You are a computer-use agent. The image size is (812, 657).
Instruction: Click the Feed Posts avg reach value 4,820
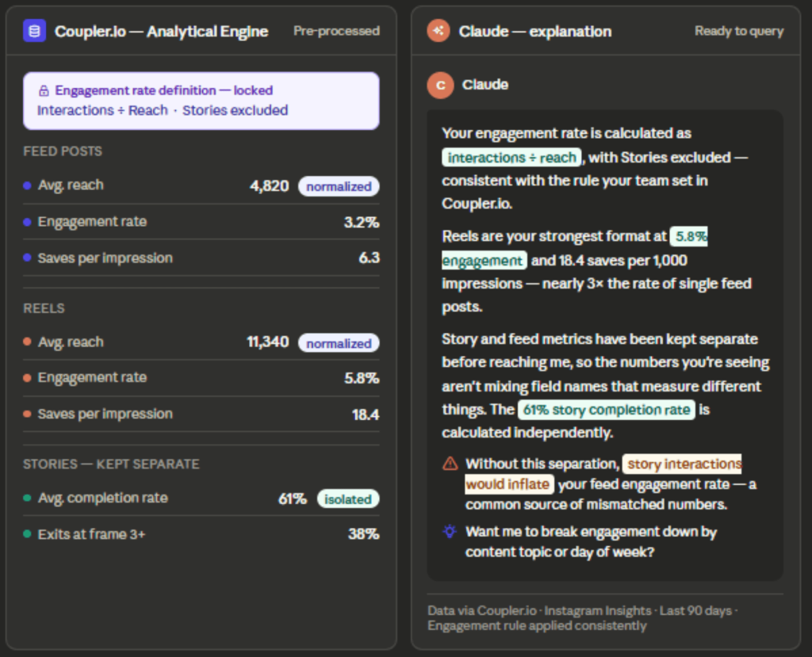(270, 186)
